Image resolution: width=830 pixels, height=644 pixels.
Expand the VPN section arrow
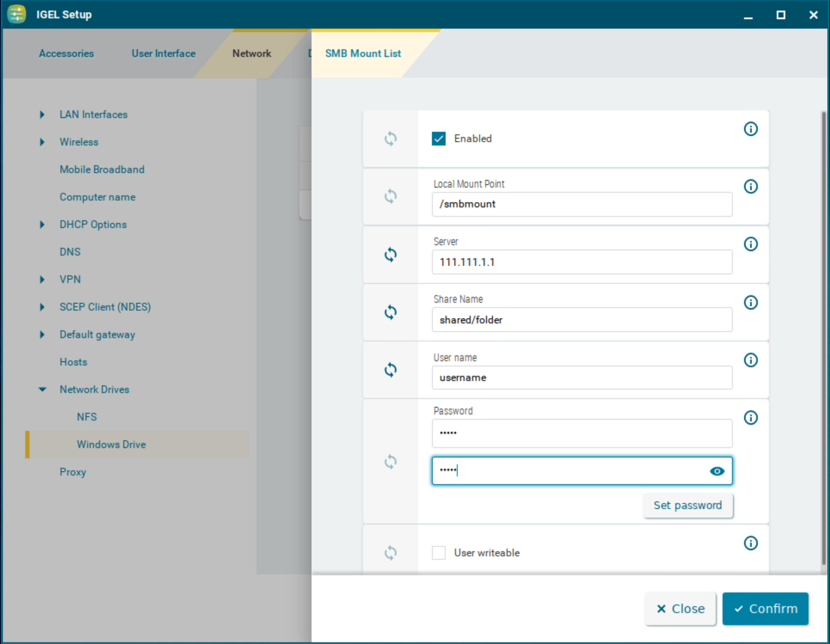pos(42,280)
